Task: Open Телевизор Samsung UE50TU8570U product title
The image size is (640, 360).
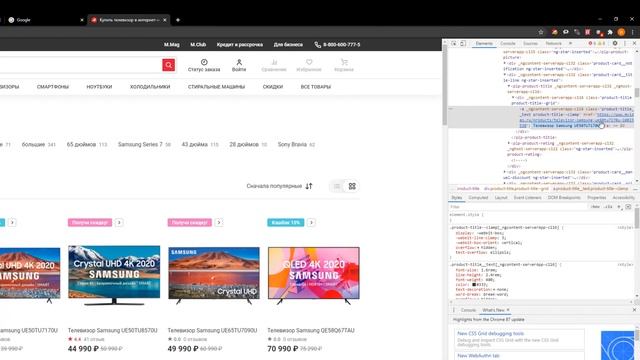Action: pyautogui.click(x=112, y=330)
